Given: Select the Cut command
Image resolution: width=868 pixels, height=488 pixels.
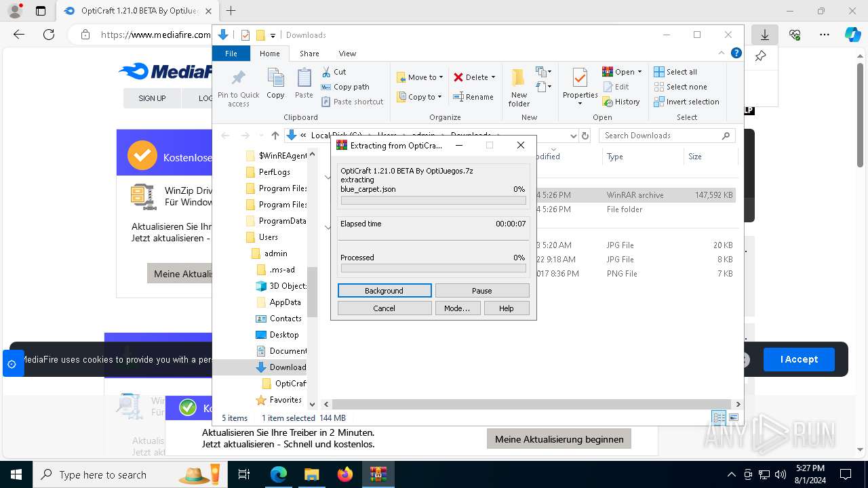Looking at the screenshot, I should 334,72.
